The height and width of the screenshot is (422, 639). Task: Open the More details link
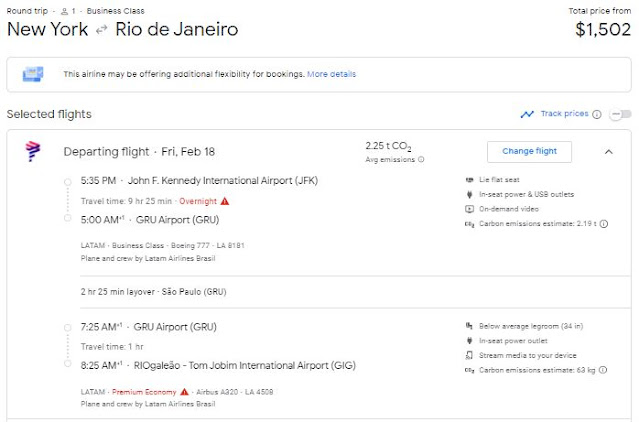[x=331, y=74]
